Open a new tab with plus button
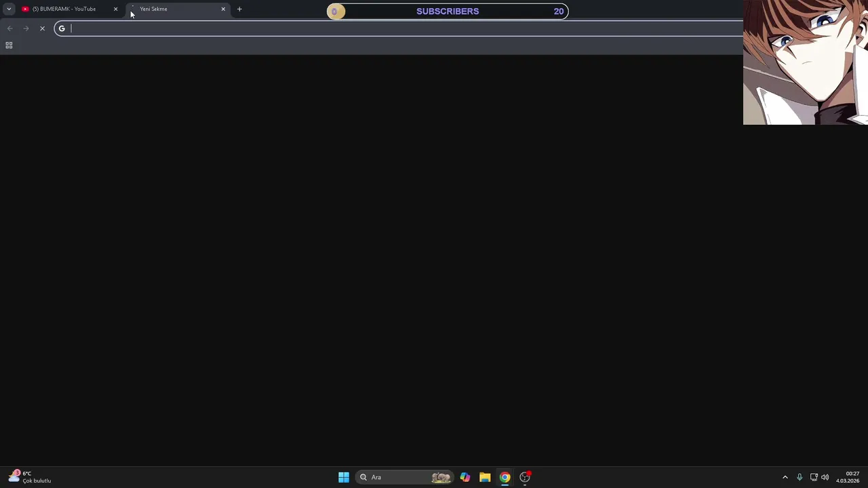 239,9
